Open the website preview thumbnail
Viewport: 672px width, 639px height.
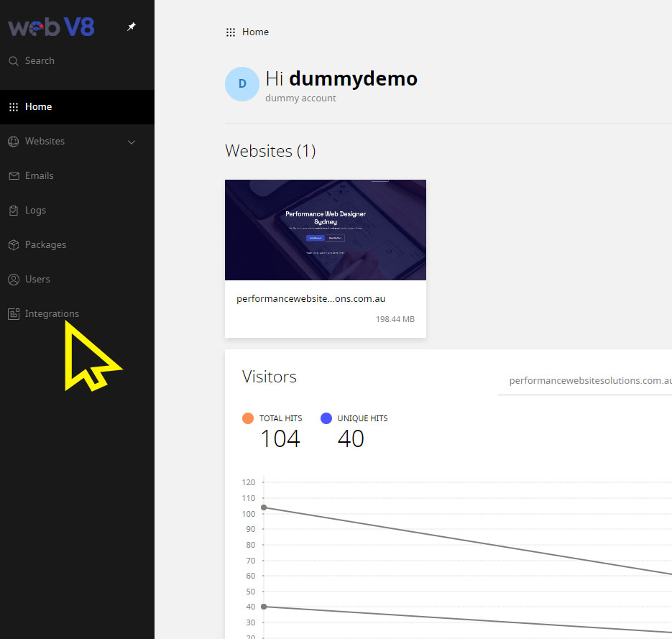pyautogui.click(x=325, y=229)
